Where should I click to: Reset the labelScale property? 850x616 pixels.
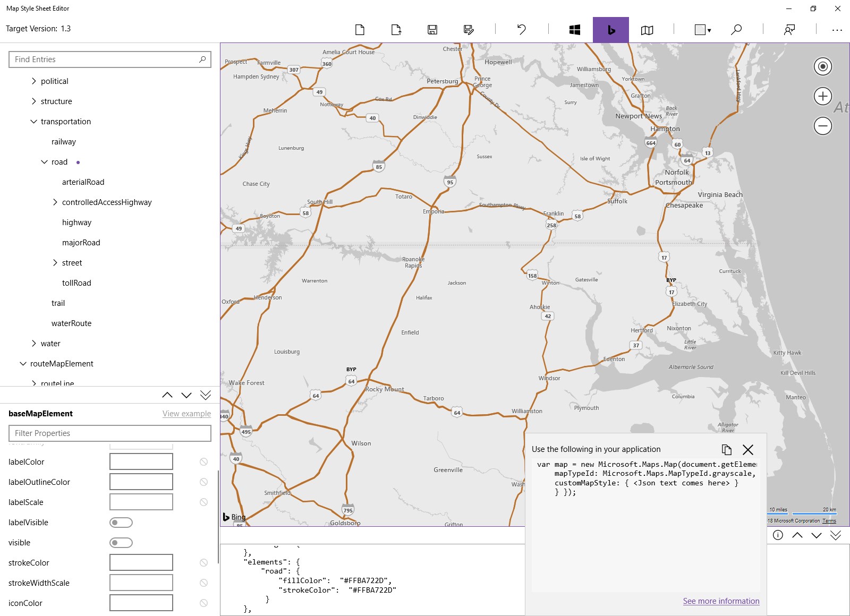click(x=203, y=502)
